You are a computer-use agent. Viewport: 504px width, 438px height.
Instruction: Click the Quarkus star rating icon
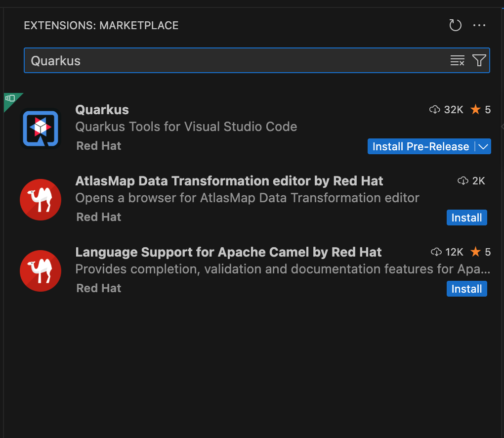tap(475, 110)
